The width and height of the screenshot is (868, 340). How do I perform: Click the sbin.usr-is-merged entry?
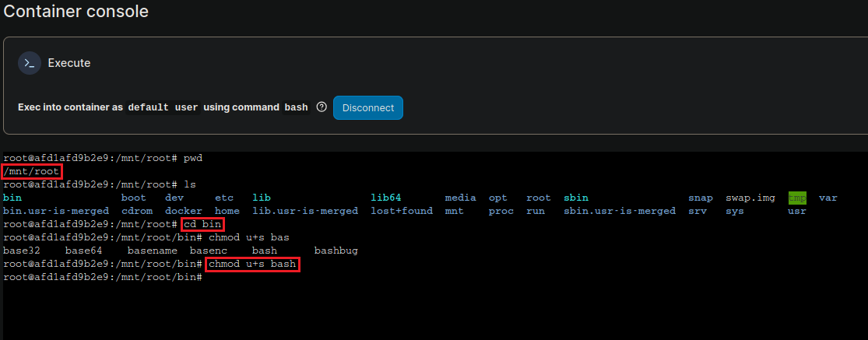point(620,211)
